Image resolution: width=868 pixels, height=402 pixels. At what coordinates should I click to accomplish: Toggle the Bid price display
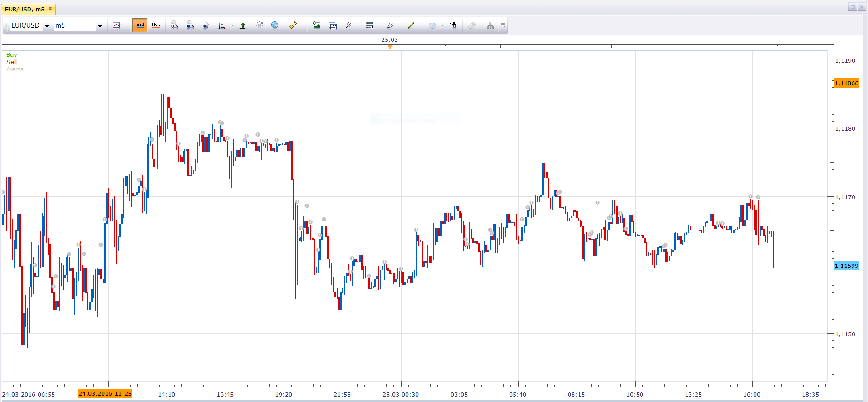pos(140,25)
